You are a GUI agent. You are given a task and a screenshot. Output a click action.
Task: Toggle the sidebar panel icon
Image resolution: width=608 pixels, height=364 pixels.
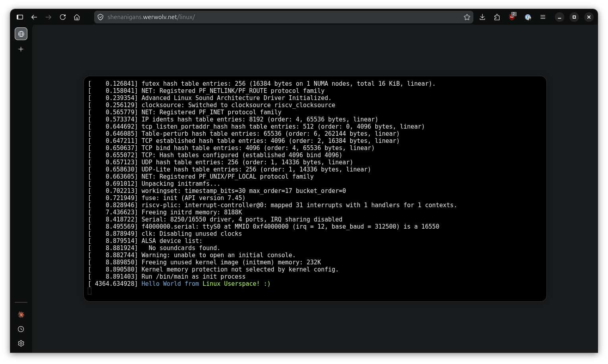[x=20, y=17]
